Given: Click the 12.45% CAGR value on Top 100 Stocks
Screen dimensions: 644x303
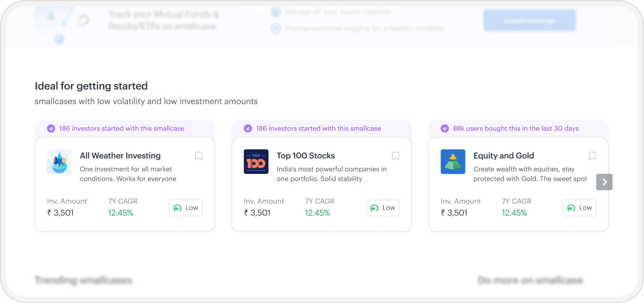Looking at the screenshot, I should coord(317,213).
